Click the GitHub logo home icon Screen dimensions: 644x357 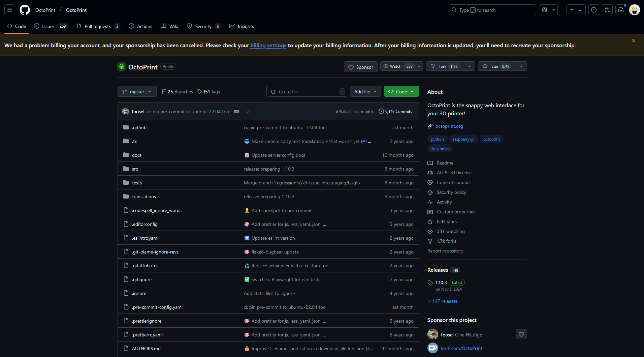tap(25, 10)
